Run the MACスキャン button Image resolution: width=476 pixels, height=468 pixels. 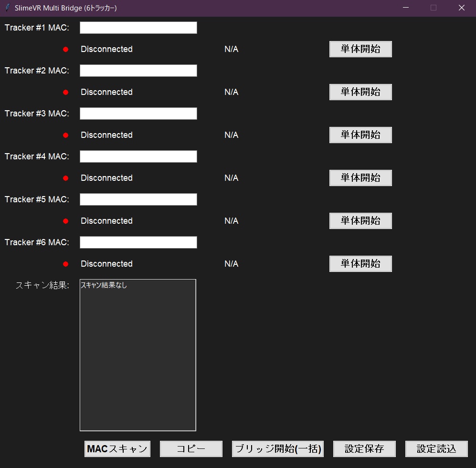[x=117, y=449]
